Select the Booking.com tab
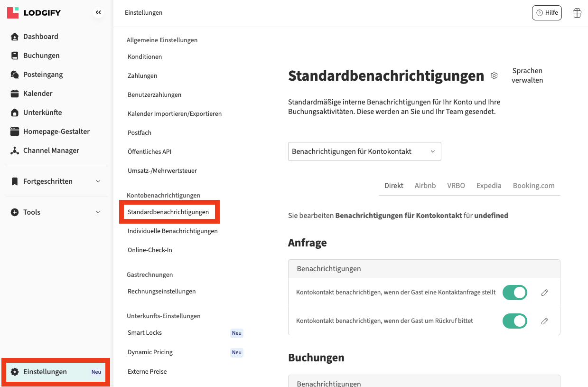Screen dimensions: 588x387 pos(533,186)
